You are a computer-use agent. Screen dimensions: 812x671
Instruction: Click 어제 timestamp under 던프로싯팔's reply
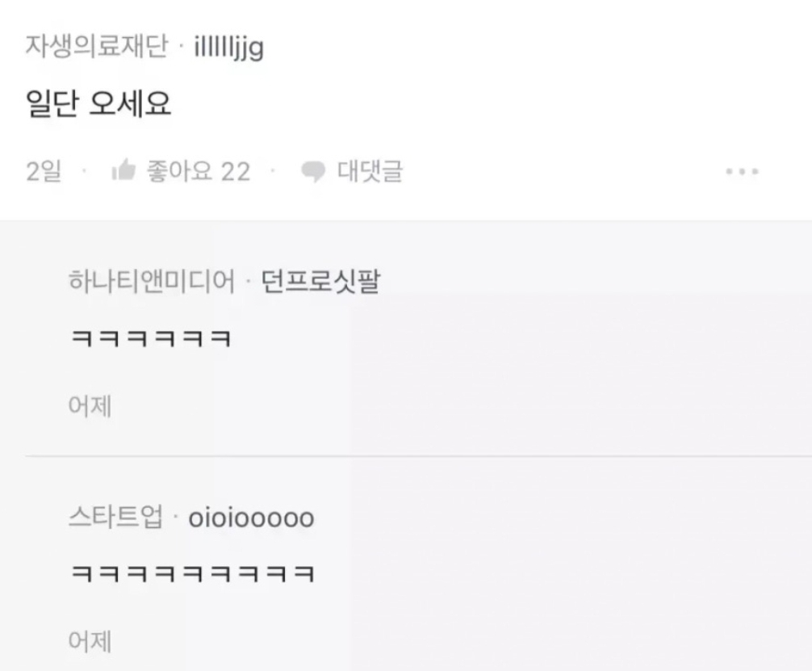(x=90, y=405)
